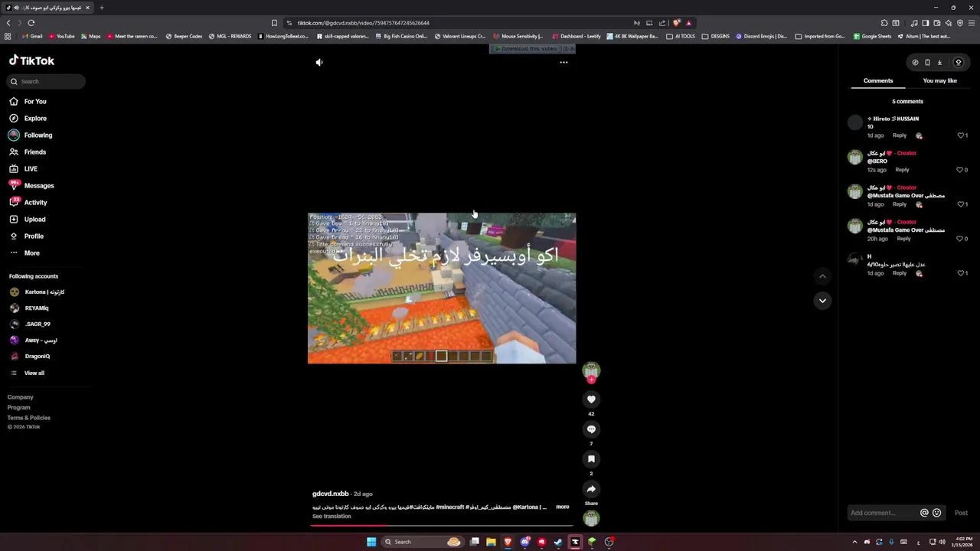Image resolution: width=980 pixels, height=551 pixels.
Task: Reply to the Hiroto HUSSAIN comment
Action: 900,135
